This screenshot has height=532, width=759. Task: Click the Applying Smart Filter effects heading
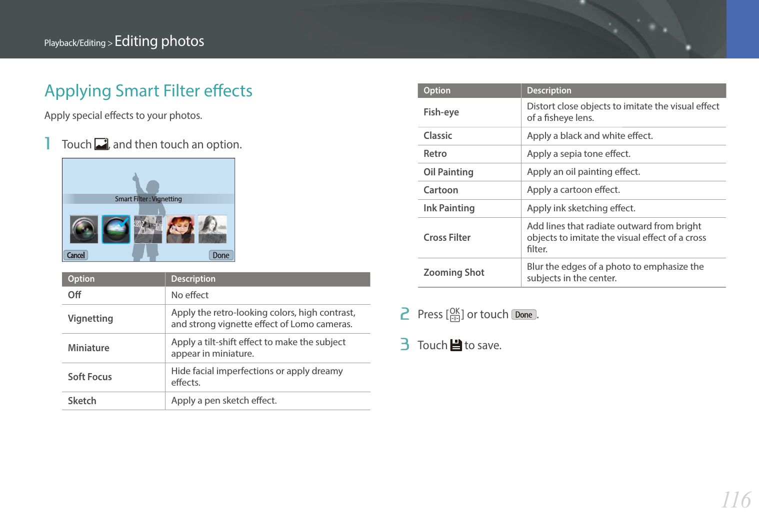(x=148, y=90)
